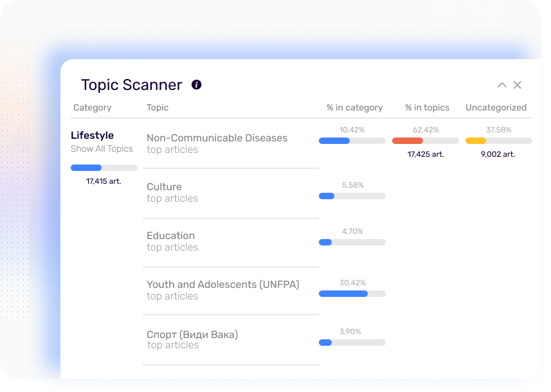551x392 pixels.
Task: Click the 17,415 art. count
Action: tap(104, 181)
